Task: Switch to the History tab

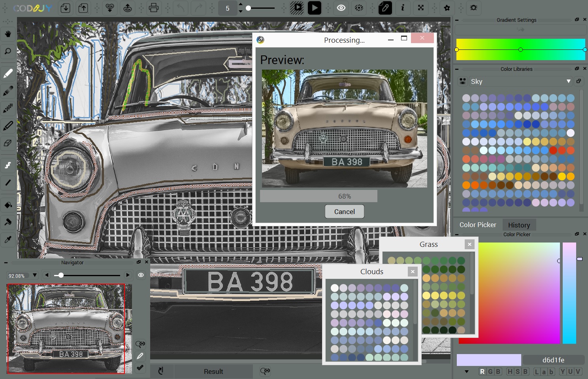Action: click(x=519, y=225)
